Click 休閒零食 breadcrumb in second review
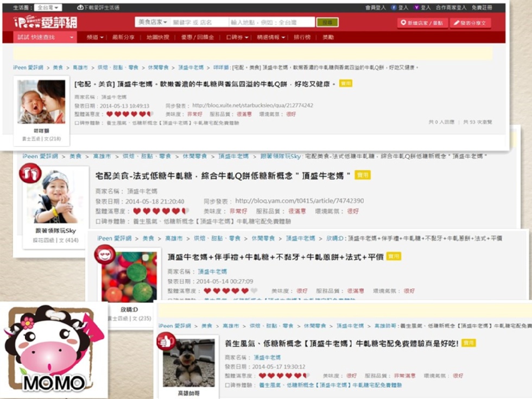 [195, 156]
